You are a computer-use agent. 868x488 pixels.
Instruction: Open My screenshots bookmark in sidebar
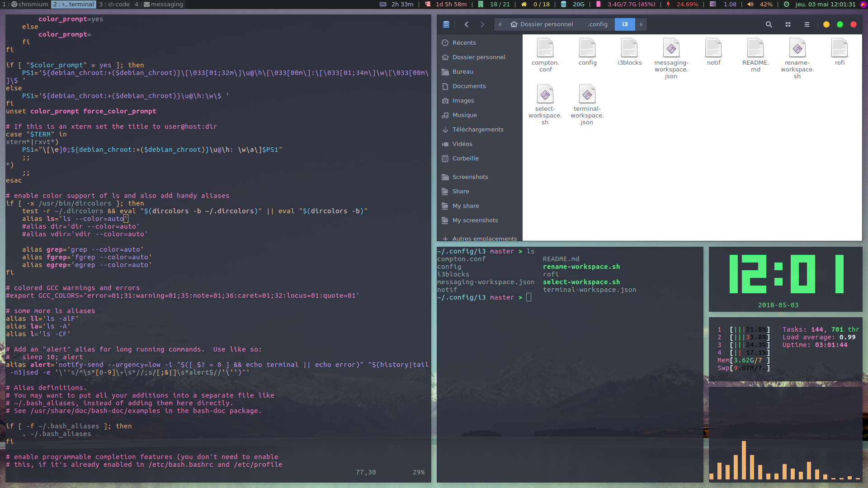pos(480,220)
